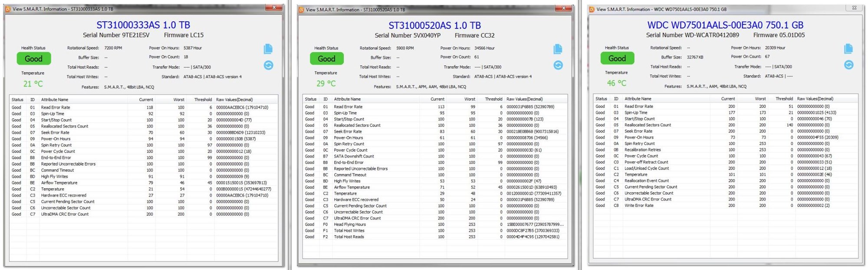This screenshot has width=868, height=270.
Task: Click Serial Number WD-WCATR0412089 text
Action: (x=692, y=35)
